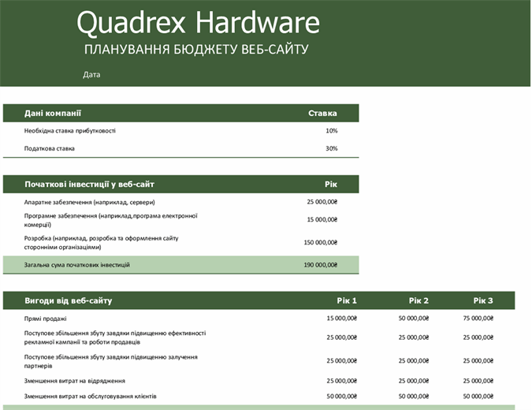
Task: Click the Дата field in header
Action: [x=91, y=75]
